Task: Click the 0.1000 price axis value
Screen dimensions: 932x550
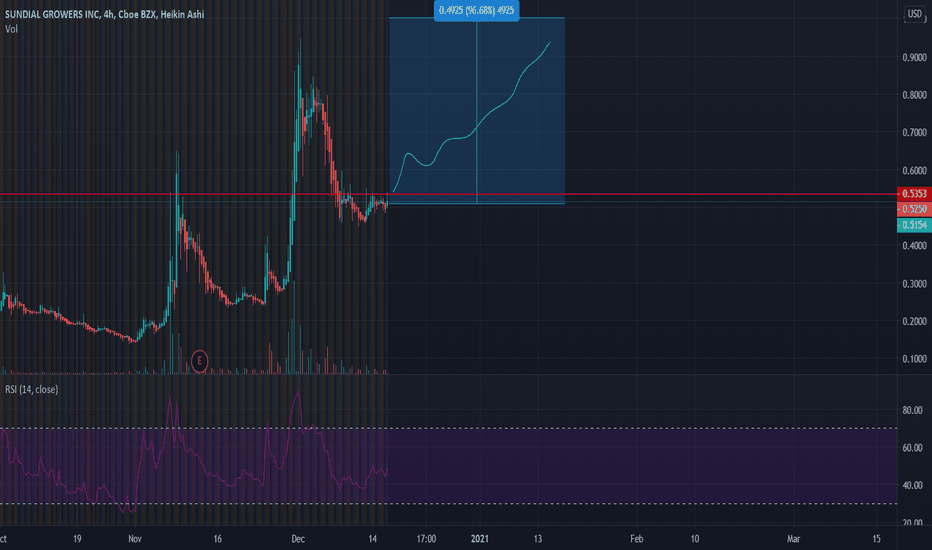Action: pyautogui.click(x=914, y=359)
